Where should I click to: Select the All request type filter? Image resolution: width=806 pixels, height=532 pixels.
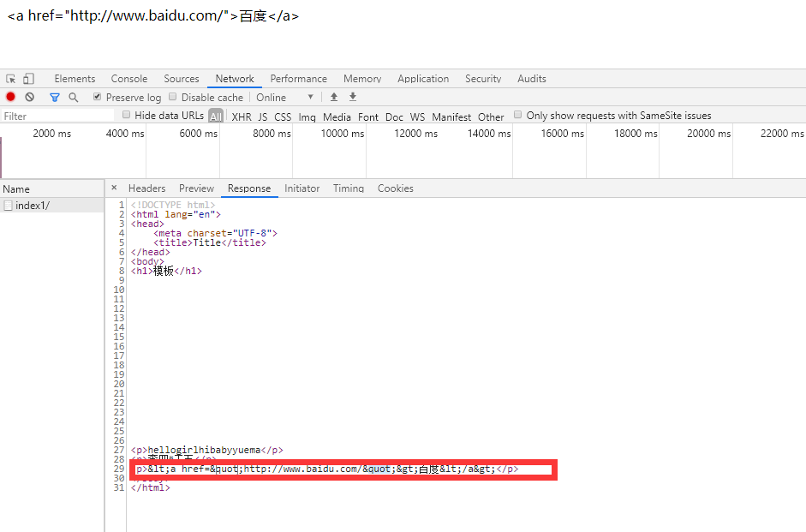coord(216,117)
